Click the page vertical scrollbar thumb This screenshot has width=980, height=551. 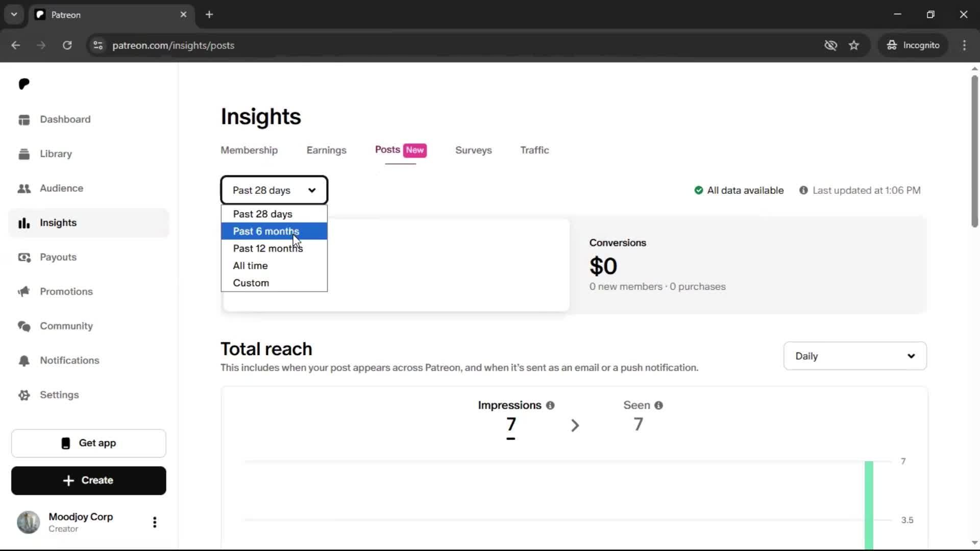[974, 152]
